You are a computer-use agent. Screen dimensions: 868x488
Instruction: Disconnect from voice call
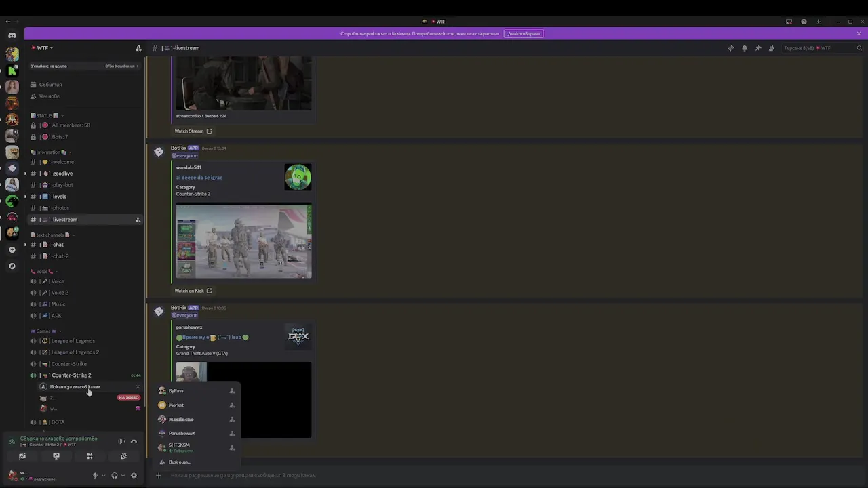pos(134,441)
